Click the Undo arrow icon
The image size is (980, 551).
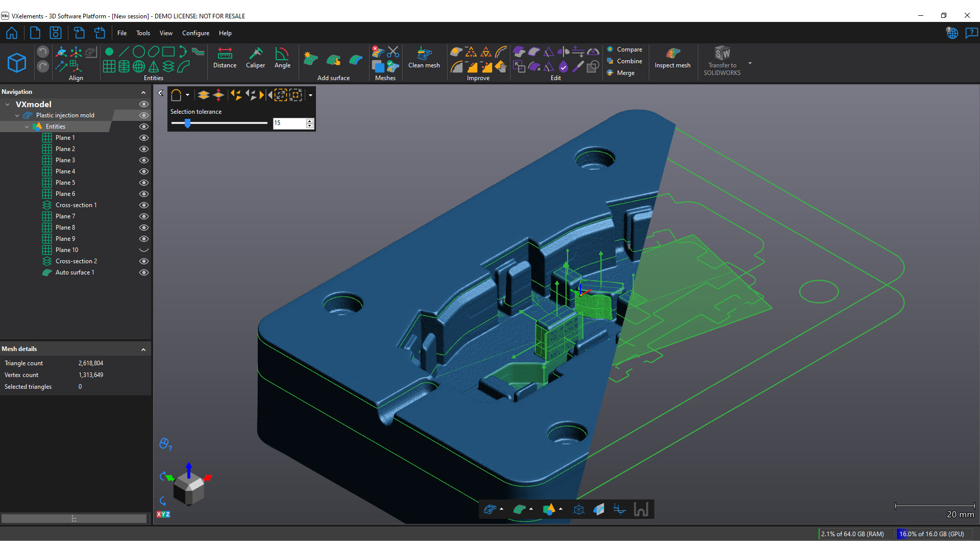click(43, 52)
